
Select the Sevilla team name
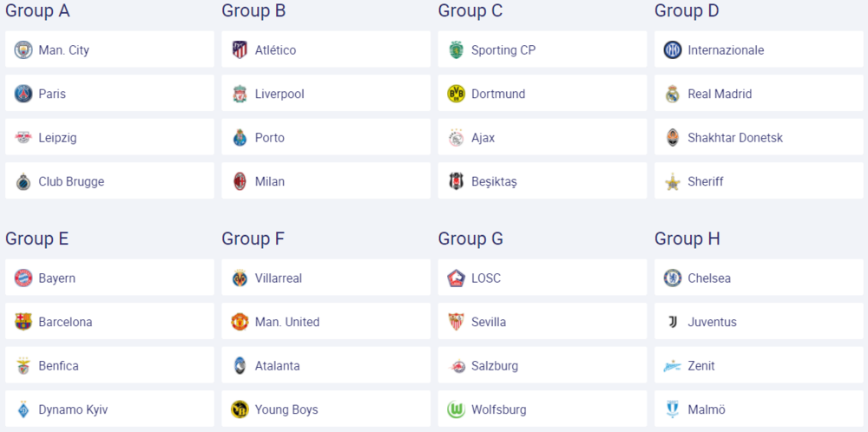coord(489,322)
